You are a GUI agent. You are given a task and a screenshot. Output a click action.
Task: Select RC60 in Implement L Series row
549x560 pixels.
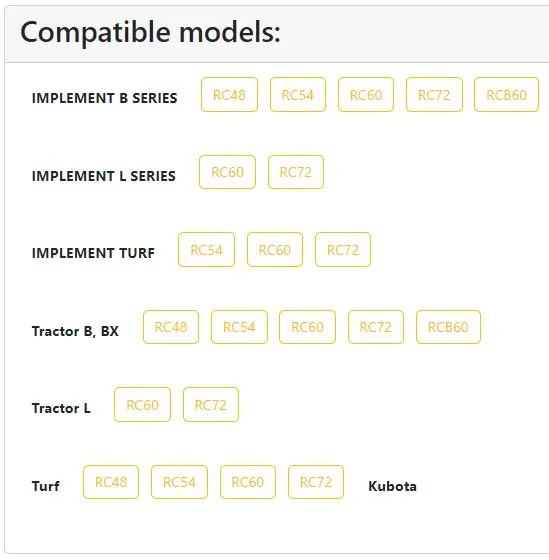click(x=228, y=172)
